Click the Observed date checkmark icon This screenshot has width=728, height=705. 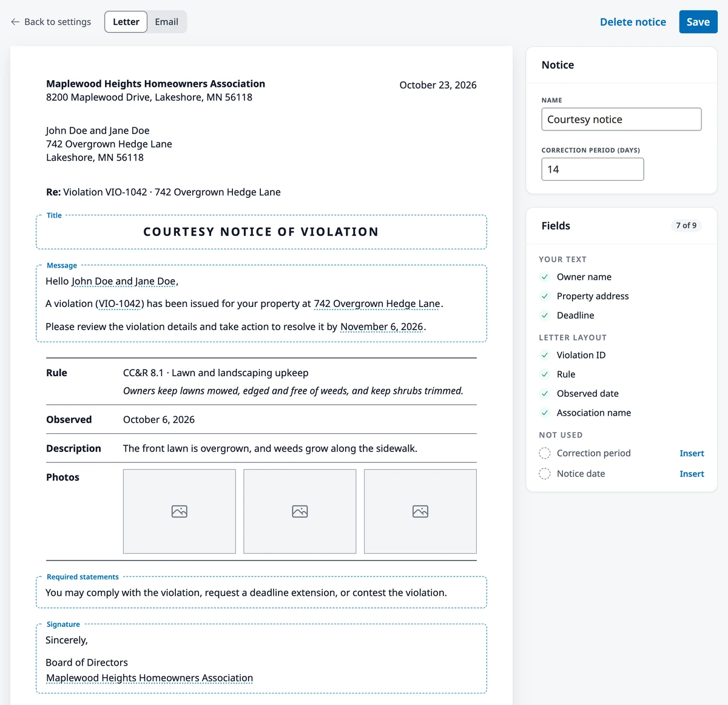pyautogui.click(x=545, y=394)
